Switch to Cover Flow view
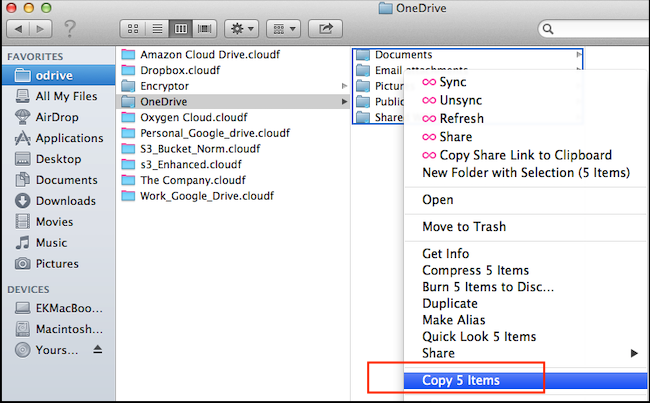The width and height of the screenshot is (650, 403). [x=206, y=28]
